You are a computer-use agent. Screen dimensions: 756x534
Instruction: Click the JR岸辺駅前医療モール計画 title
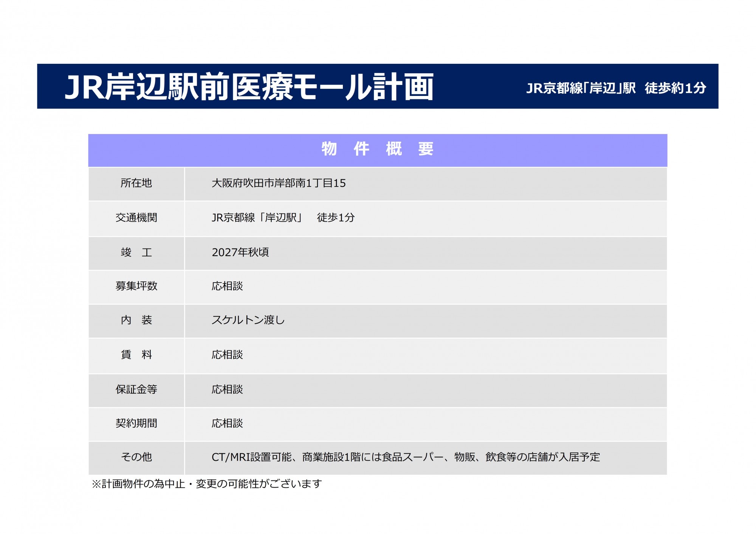point(249,87)
